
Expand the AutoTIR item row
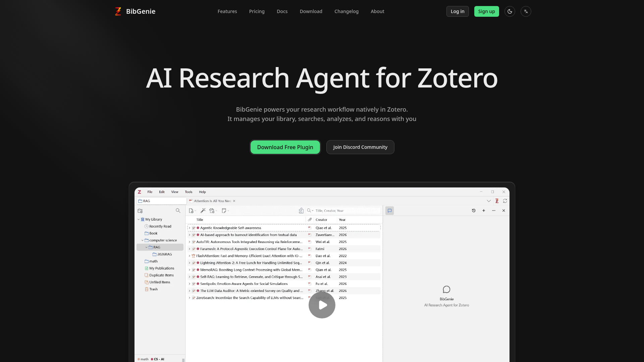[190, 242]
